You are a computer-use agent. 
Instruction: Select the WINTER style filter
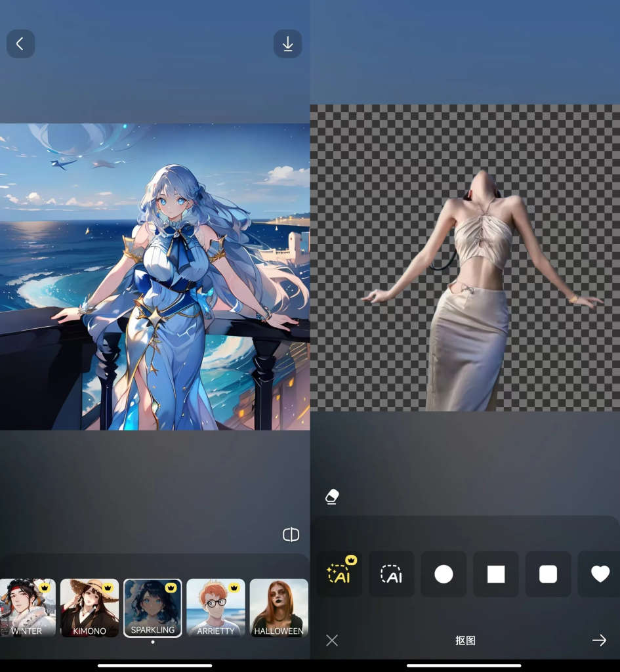(27, 608)
